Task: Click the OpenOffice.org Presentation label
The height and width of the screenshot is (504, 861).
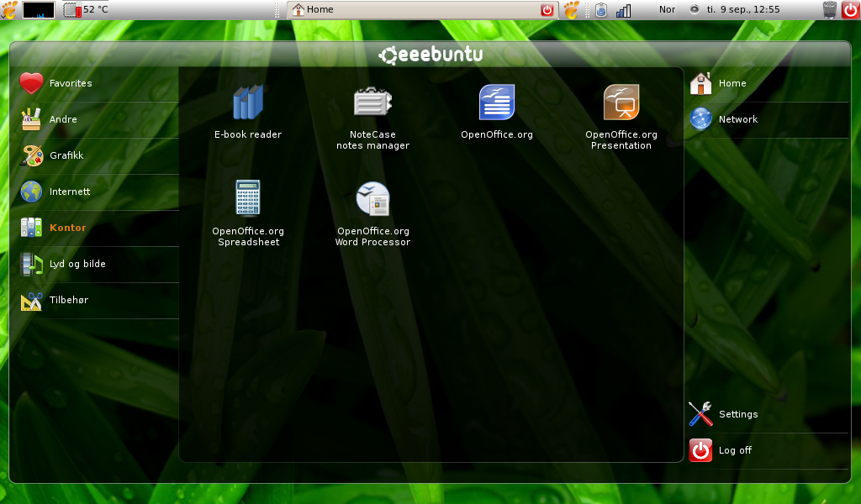Action: click(621, 139)
